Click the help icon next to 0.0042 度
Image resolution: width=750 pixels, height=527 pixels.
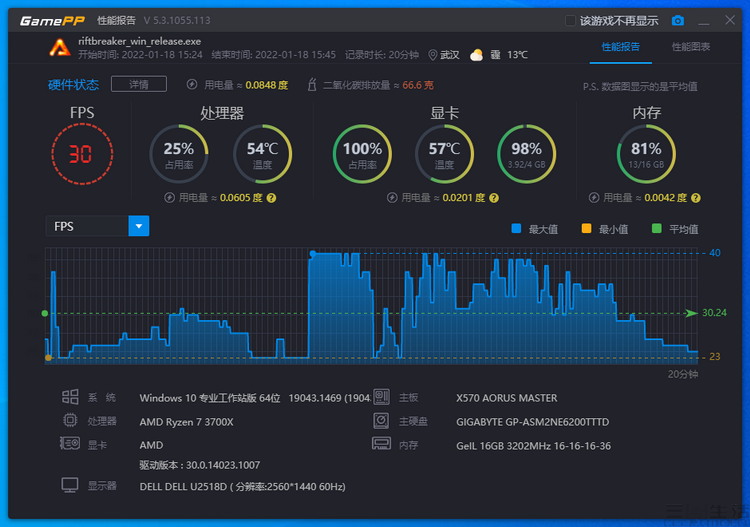click(x=696, y=198)
